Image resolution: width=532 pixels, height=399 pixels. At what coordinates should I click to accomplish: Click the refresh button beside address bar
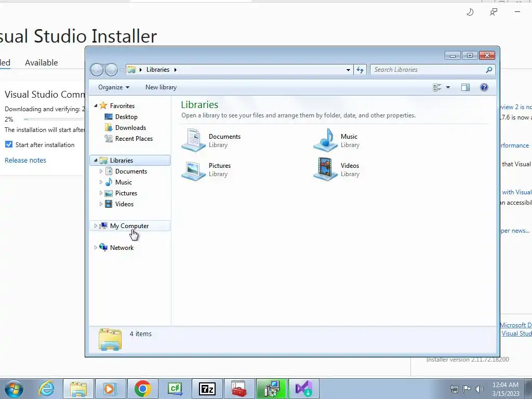(x=360, y=70)
